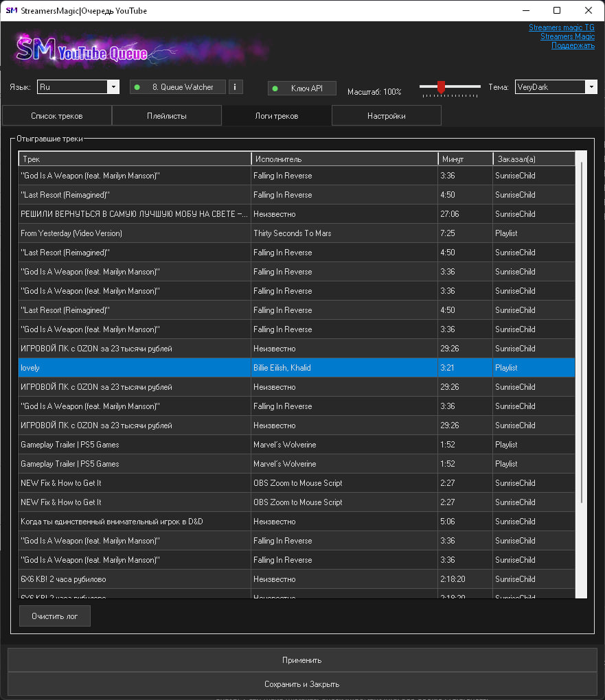This screenshot has height=700, width=605.
Task: Follow the Поддержать link
Action: [573, 45]
